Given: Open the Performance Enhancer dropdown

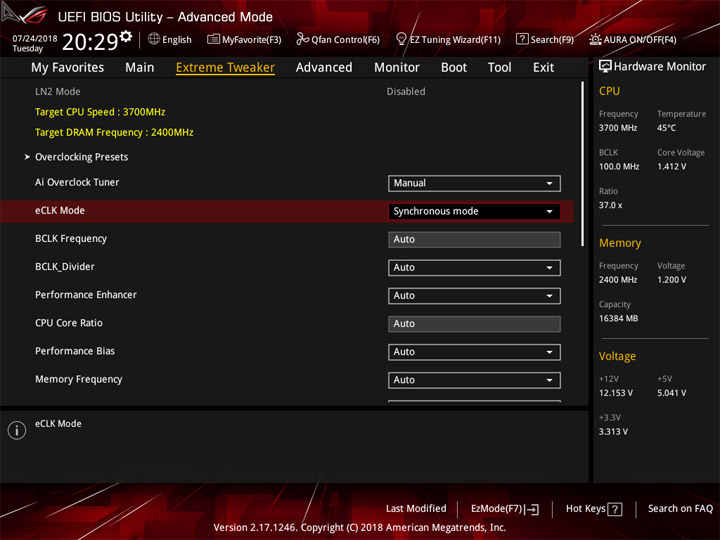Looking at the screenshot, I should click(474, 296).
